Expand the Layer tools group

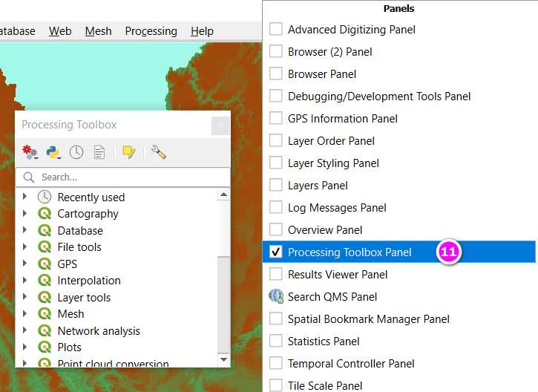tap(24, 297)
